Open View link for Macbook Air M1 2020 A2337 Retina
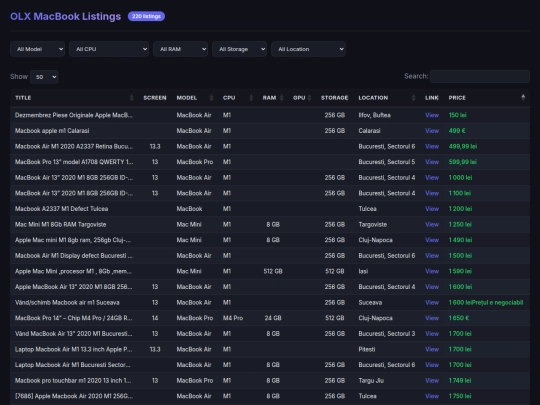Image resolution: width=540 pixels, height=405 pixels. [x=432, y=146]
